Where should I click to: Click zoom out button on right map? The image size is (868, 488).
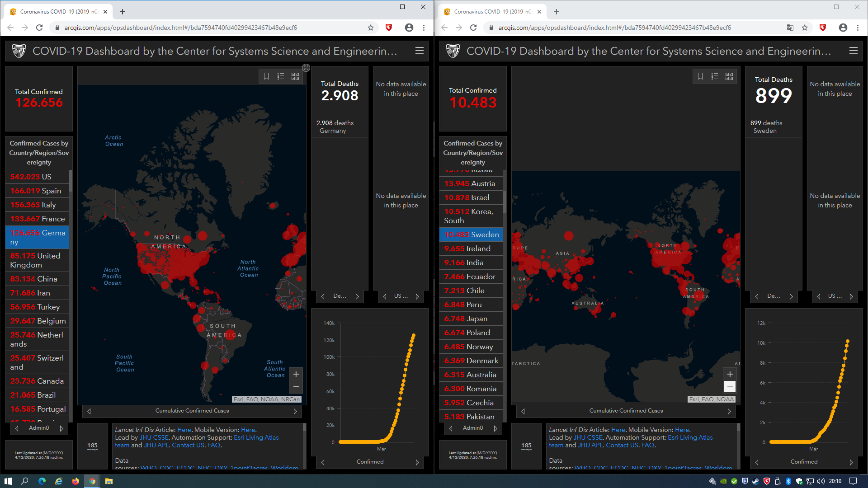(x=730, y=386)
